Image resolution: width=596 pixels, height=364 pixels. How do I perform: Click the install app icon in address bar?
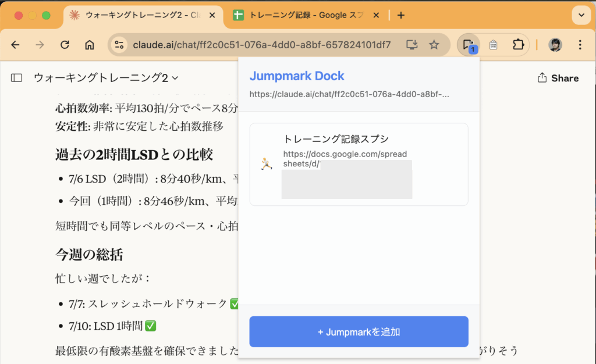click(x=411, y=45)
